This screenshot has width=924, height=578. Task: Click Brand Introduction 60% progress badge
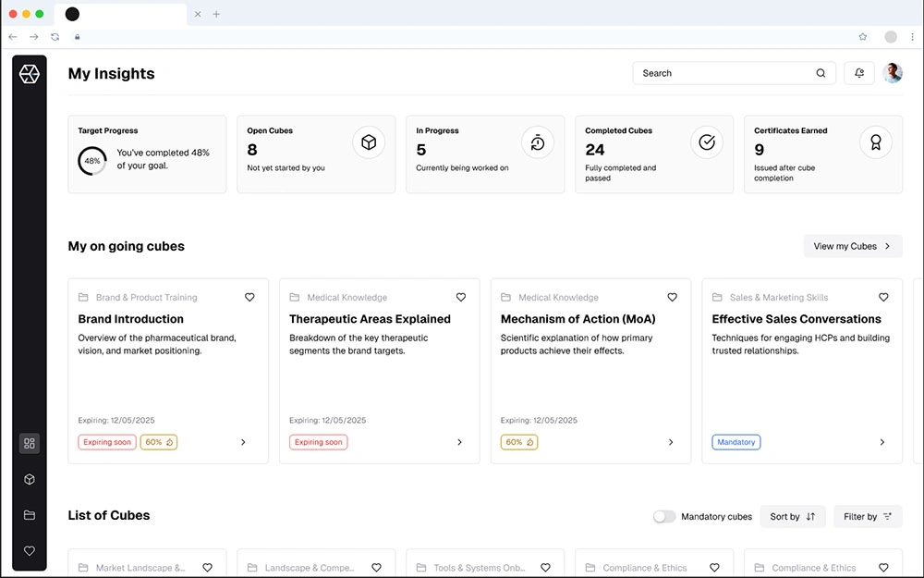pos(159,442)
